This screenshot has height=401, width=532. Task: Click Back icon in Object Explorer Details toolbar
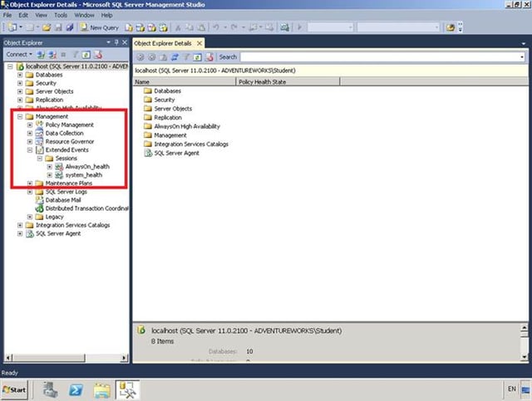click(140, 57)
